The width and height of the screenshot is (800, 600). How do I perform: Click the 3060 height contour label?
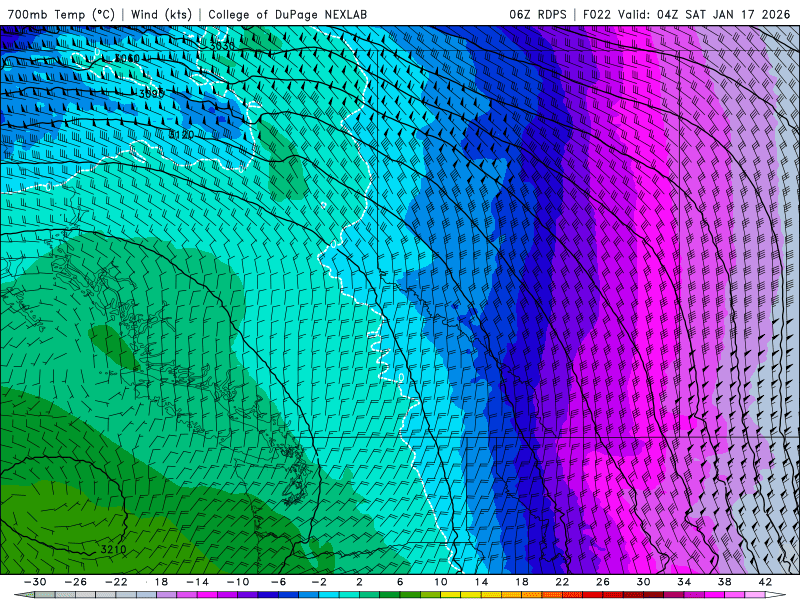coord(127,59)
